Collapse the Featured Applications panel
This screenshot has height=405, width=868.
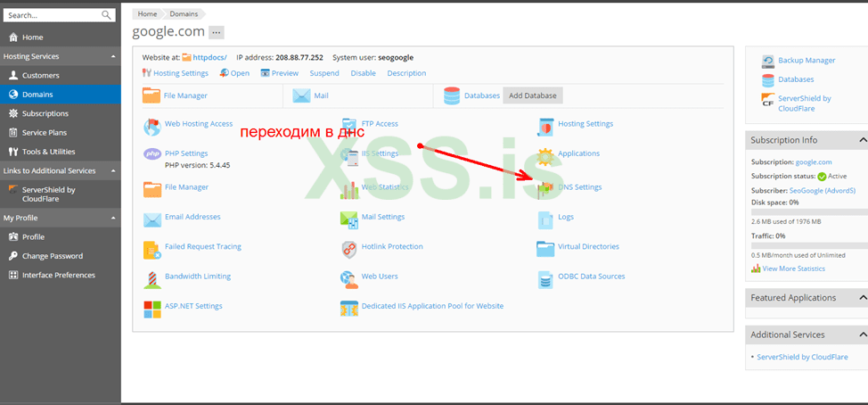pos(862,298)
